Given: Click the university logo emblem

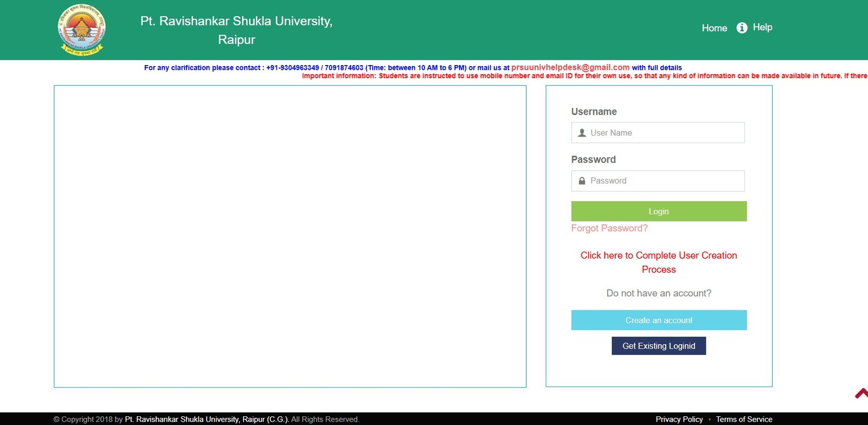Looking at the screenshot, I should pos(81,29).
